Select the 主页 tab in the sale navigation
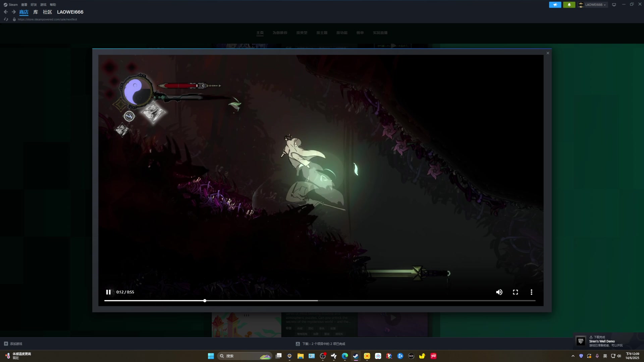 pyautogui.click(x=260, y=33)
